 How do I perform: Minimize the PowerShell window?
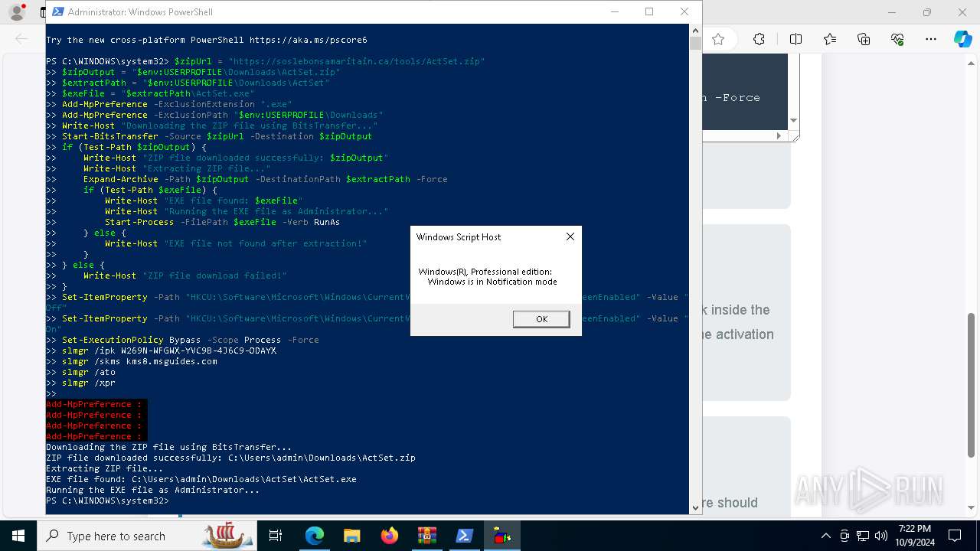click(614, 11)
